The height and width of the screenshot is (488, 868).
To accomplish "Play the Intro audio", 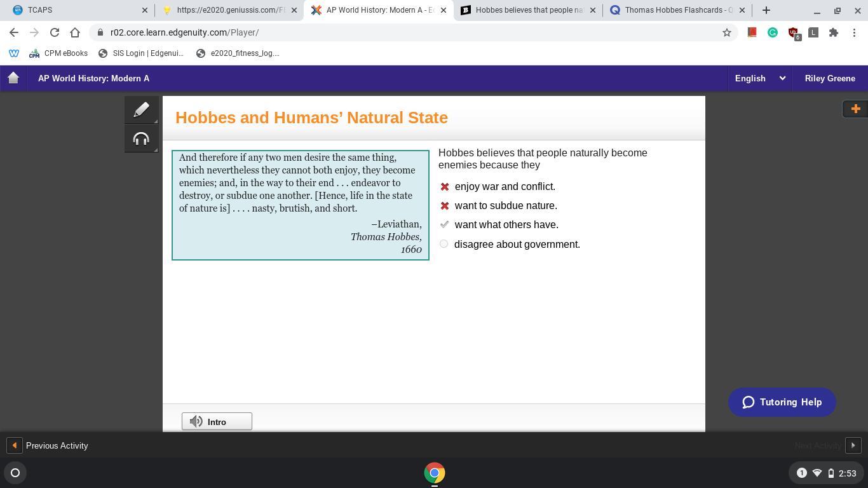I will 217,421.
